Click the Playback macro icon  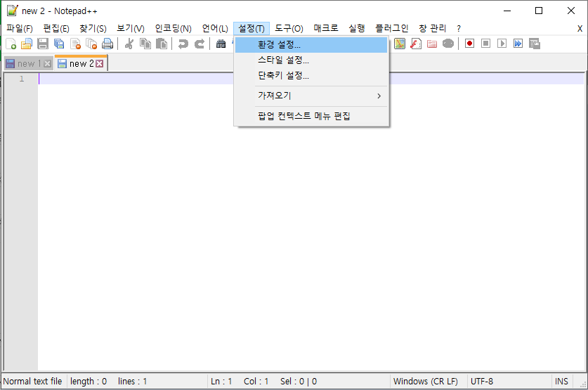pyautogui.click(x=502, y=44)
